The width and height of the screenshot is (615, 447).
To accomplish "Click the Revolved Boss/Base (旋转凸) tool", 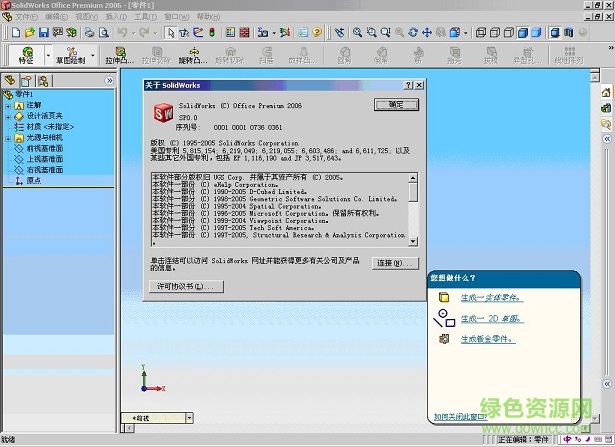I will tap(193, 55).
